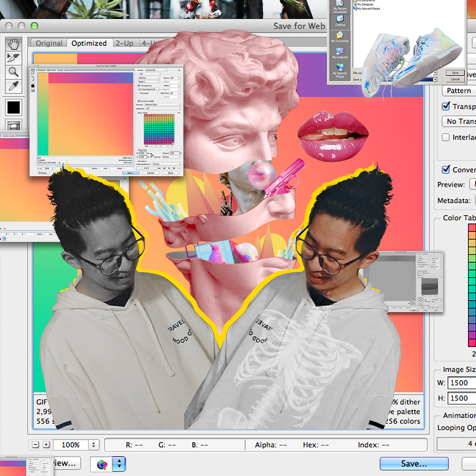The height and width of the screenshot is (476, 476).
Task: Click the trash icon under the small Color Table
Action: (172, 146)
